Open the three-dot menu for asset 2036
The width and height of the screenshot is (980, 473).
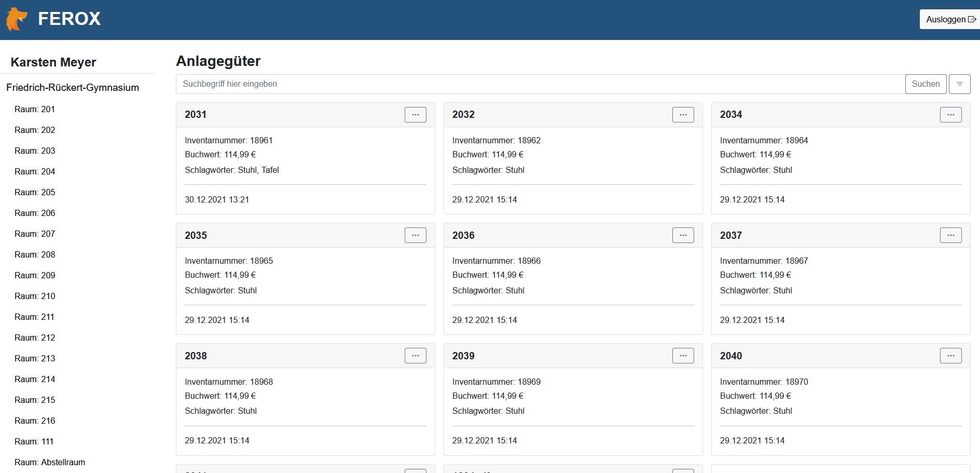[x=683, y=235]
